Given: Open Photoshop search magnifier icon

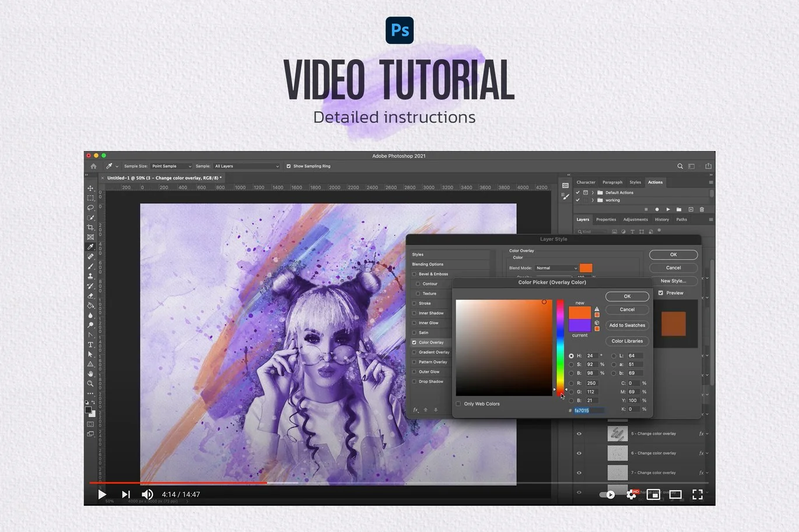Looking at the screenshot, I should [x=680, y=166].
